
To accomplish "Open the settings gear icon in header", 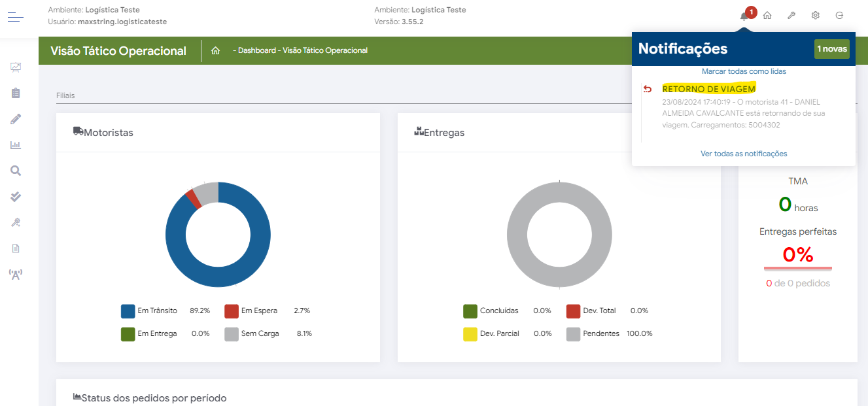I will 816,16.
